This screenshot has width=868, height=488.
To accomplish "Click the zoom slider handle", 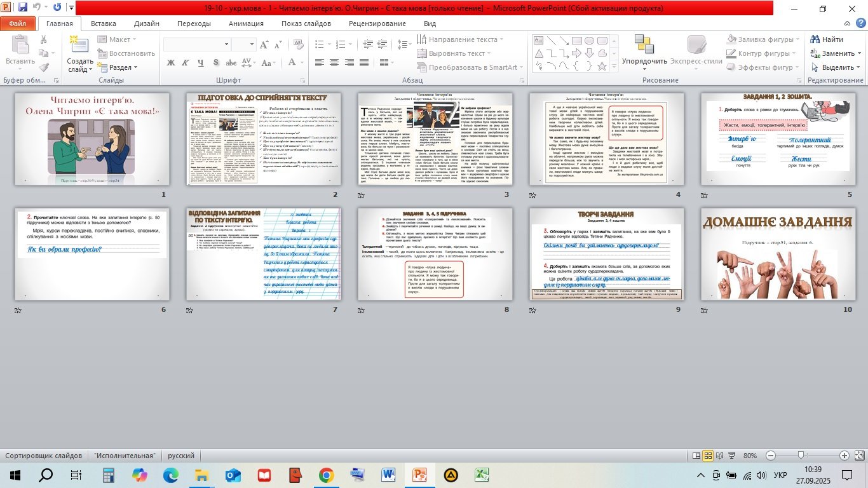I will (802, 456).
